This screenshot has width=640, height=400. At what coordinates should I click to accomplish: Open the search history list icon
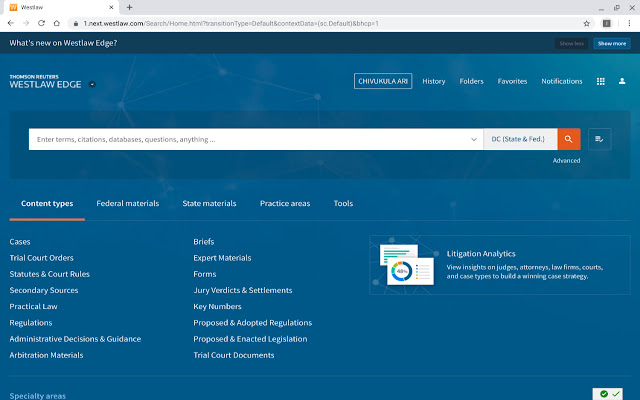coord(600,140)
